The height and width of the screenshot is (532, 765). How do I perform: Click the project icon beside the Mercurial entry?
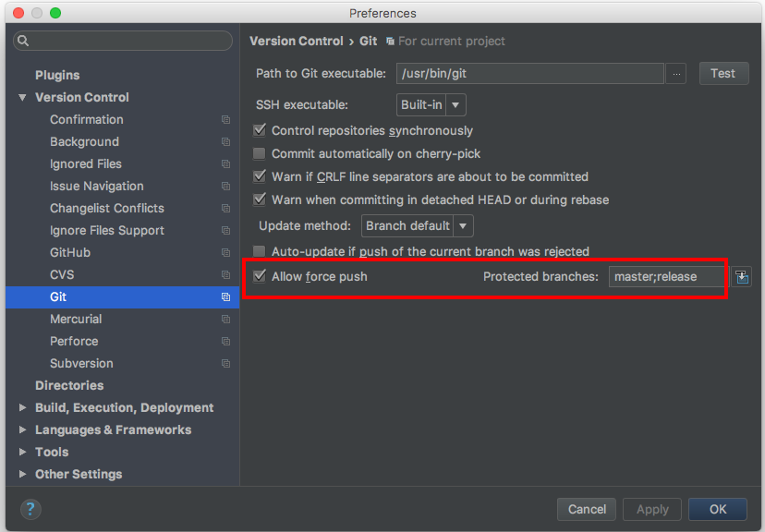(x=225, y=319)
